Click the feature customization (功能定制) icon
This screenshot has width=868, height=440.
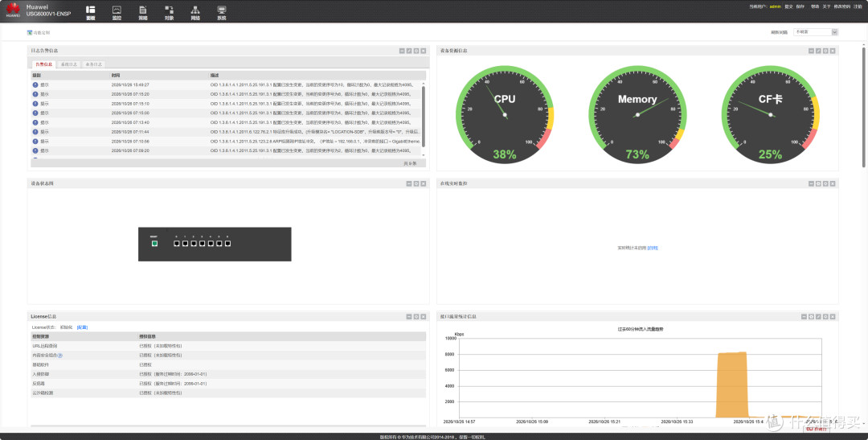click(30, 33)
